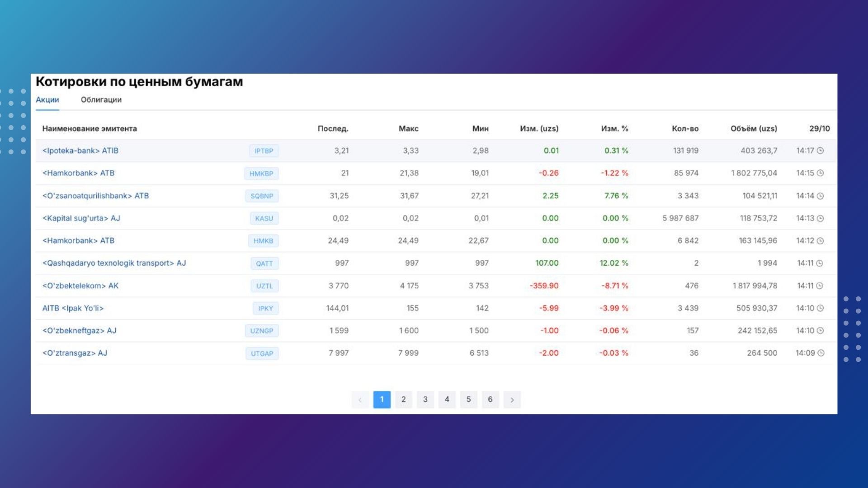The width and height of the screenshot is (868, 488).
Task: Click the Макс column header
Action: click(409, 128)
